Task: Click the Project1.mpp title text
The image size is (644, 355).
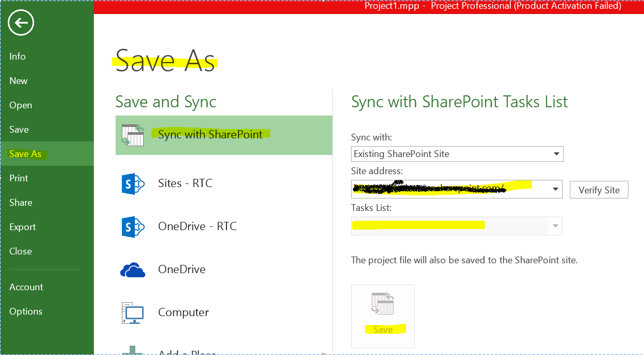Action: point(392,6)
